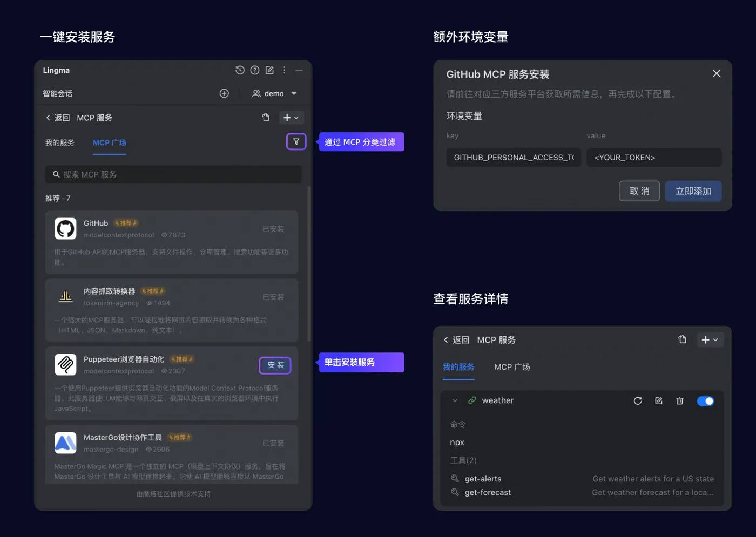
Task: Select 我的服务 tab in details panel
Action: (x=458, y=367)
